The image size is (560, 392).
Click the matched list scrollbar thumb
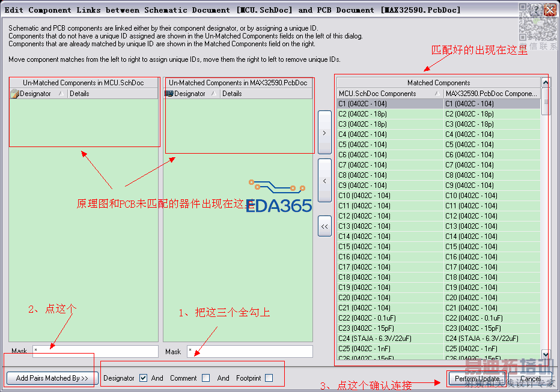click(x=546, y=101)
